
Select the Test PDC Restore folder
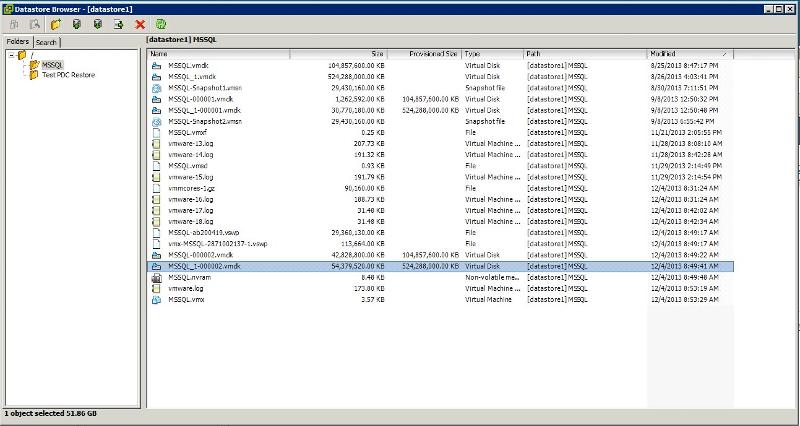coord(68,75)
